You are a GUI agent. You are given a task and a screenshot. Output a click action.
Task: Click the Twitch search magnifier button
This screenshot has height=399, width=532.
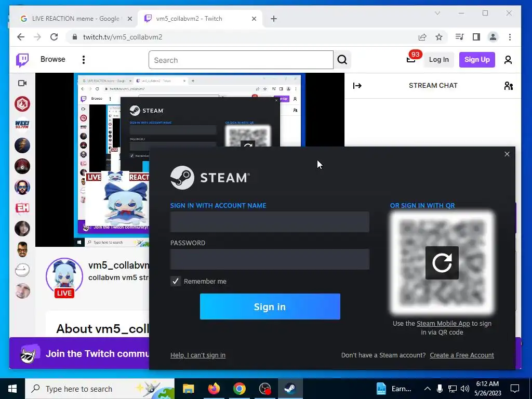click(x=342, y=60)
